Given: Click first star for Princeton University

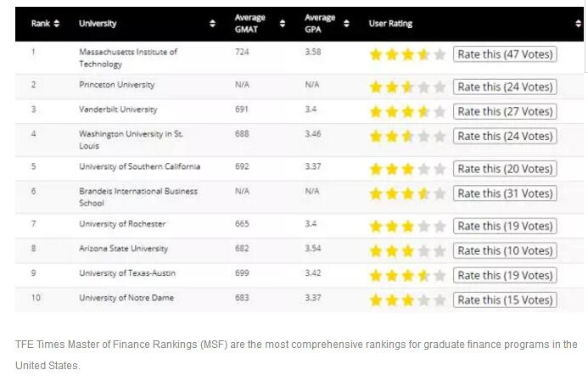Looking at the screenshot, I should (x=376, y=87).
